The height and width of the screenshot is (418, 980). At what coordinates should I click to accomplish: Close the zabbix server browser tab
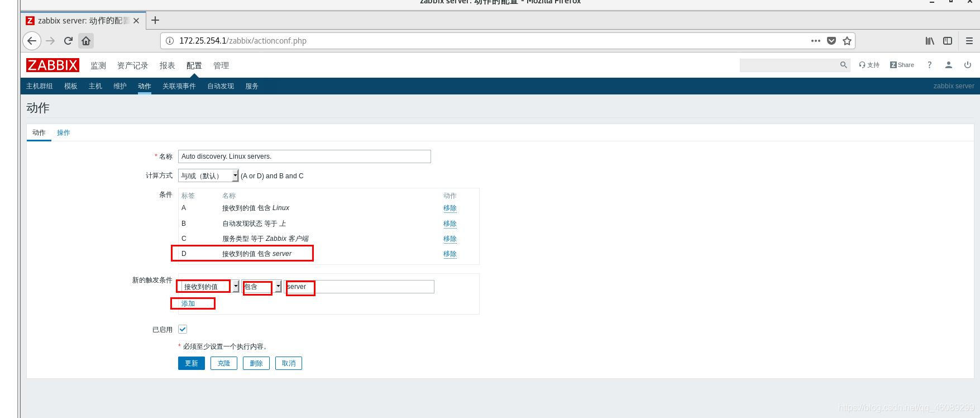(x=136, y=21)
